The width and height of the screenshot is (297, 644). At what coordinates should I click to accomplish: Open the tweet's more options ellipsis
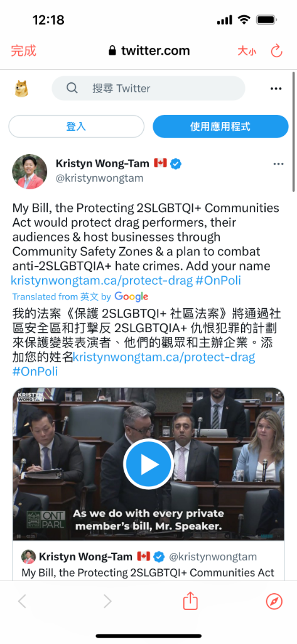[x=279, y=164]
